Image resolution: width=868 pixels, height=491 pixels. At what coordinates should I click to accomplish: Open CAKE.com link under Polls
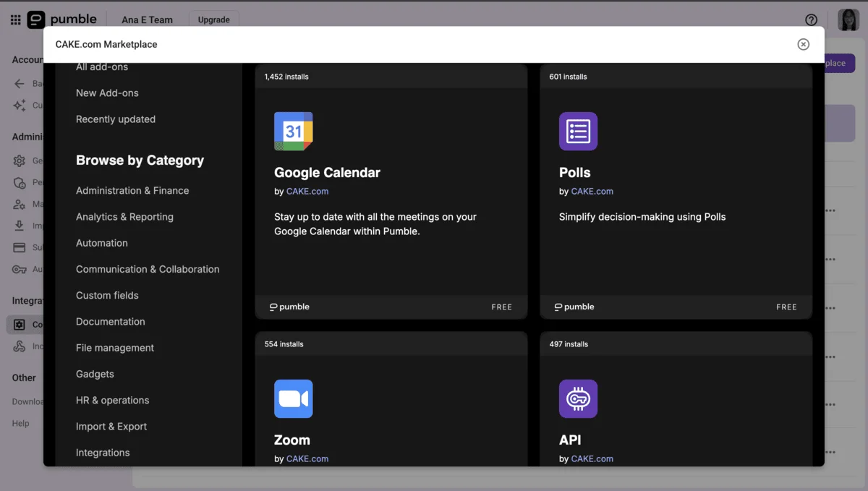[x=592, y=192]
